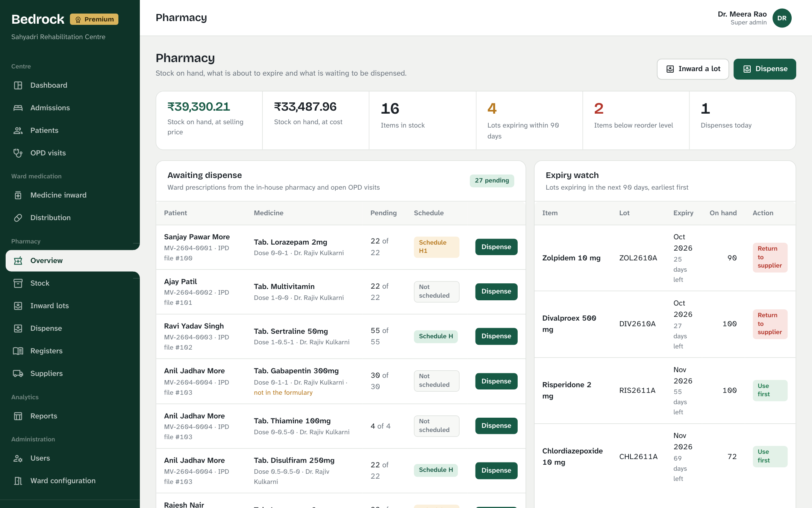Click lot number ZOL2610A
This screenshot has height=508, width=812.
638,258
